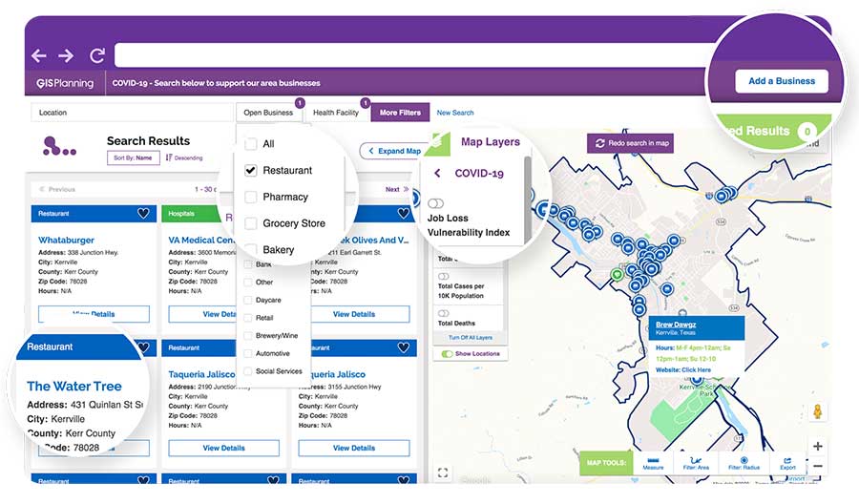Screen dimensions: 859x504
Task: Enable Job Loss Vulnerability Index toggle
Action: (435, 203)
